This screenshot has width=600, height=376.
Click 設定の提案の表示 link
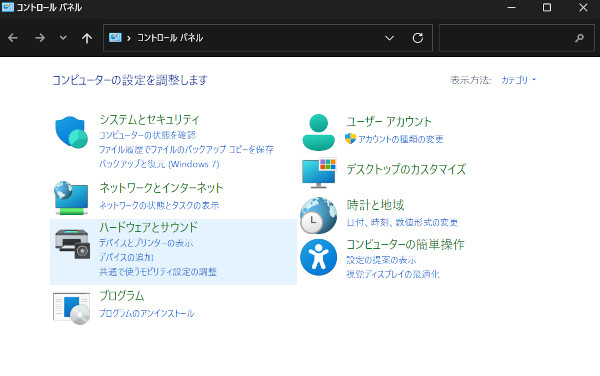381,260
